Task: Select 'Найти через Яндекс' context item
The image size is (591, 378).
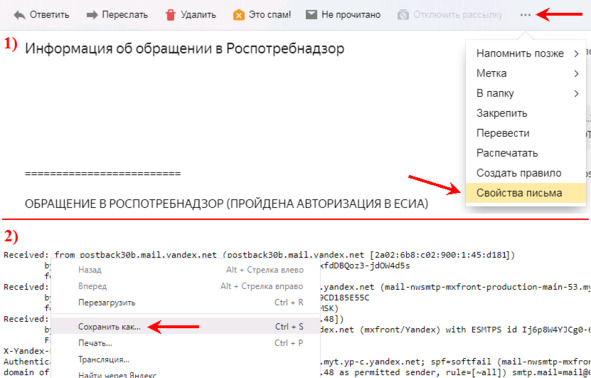Action: [185, 374]
